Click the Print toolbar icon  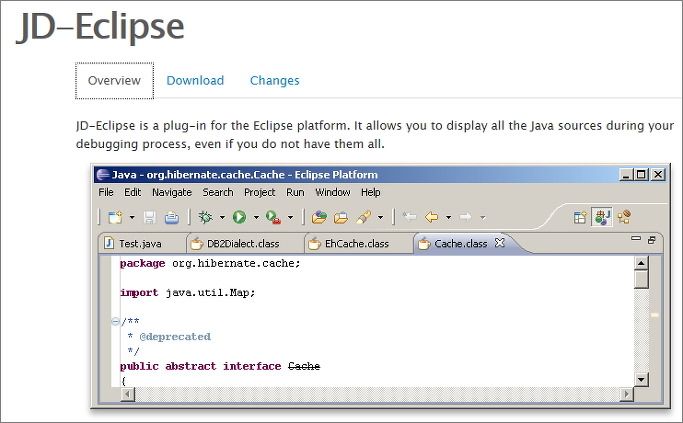tap(172, 217)
